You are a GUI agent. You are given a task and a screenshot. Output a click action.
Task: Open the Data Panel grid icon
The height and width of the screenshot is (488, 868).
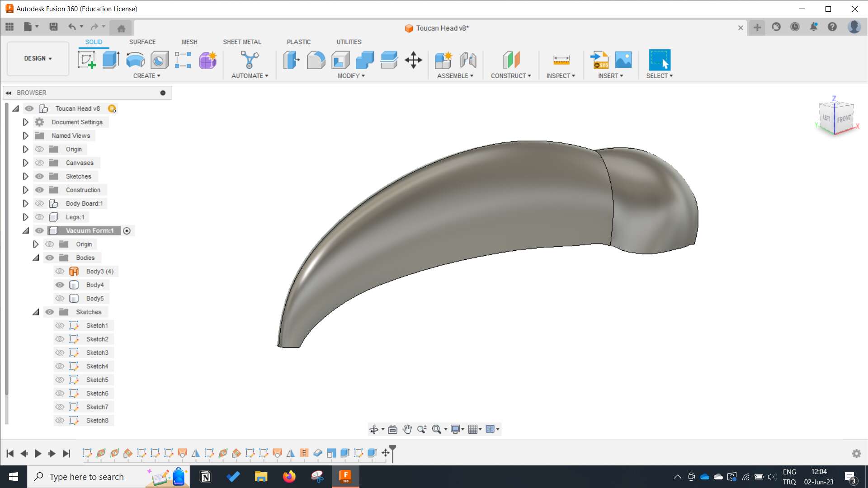pyautogui.click(x=9, y=27)
